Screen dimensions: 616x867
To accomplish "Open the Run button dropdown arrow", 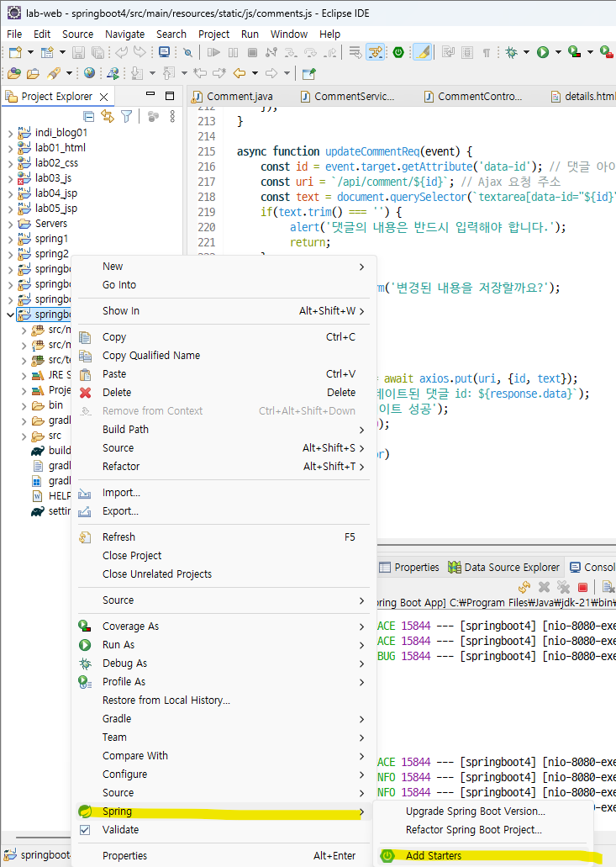I will click(x=558, y=52).
